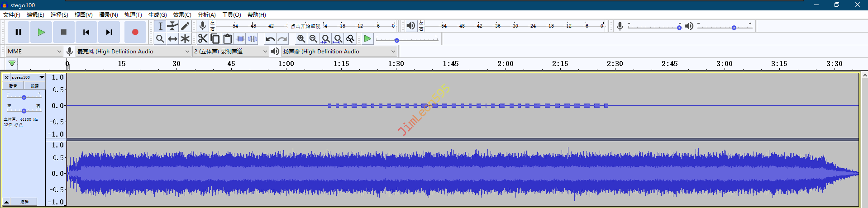The height and width of the screenshot is (208, 868).
Task: Select the Draw pencil tool
Action: tap(185, 26)
